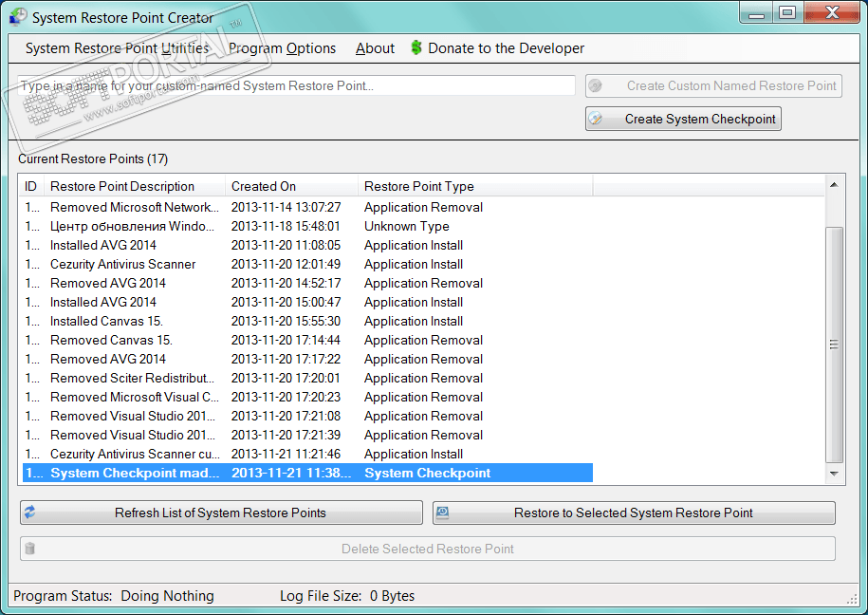The image size is (868, 615).
Task: Click the green dollar Donate icon
Action: [x=416, y=48]
